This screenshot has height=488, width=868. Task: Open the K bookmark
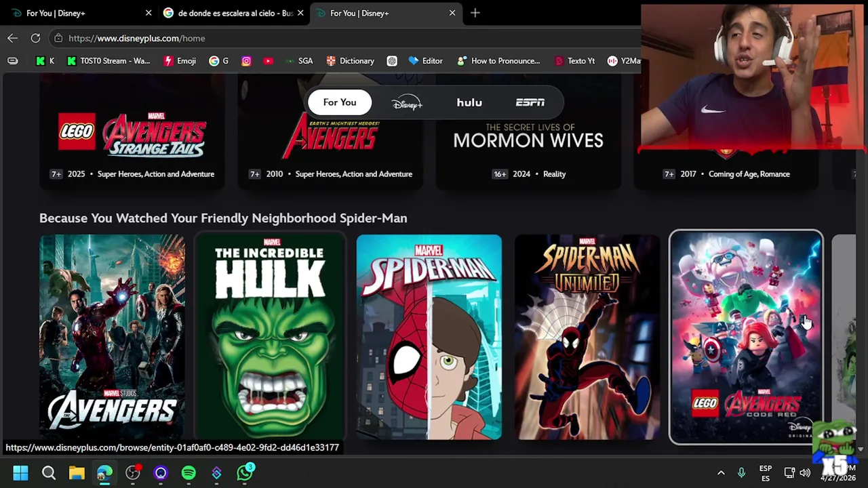coord(45,61)
